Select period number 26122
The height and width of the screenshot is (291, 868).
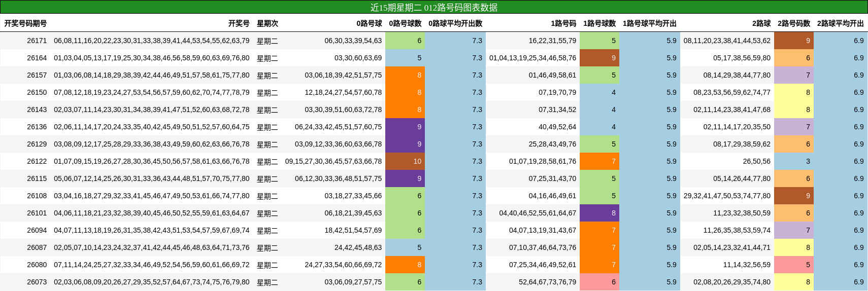pos(37,161)
